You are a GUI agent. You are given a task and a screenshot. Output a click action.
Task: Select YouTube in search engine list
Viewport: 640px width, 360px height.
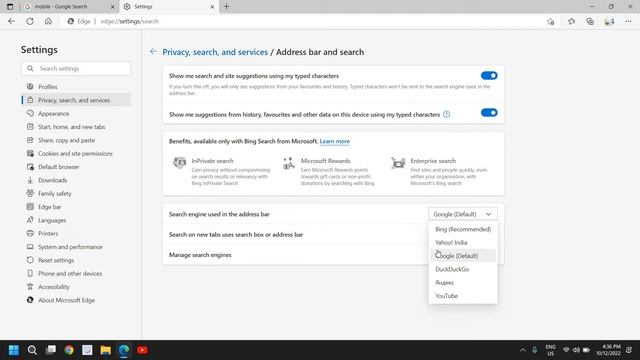coord(463,296)
